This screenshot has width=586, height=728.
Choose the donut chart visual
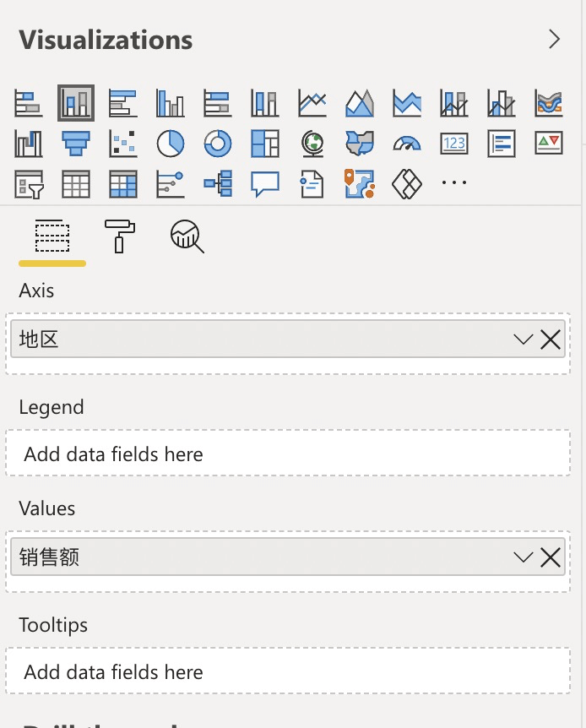point(218,144)
